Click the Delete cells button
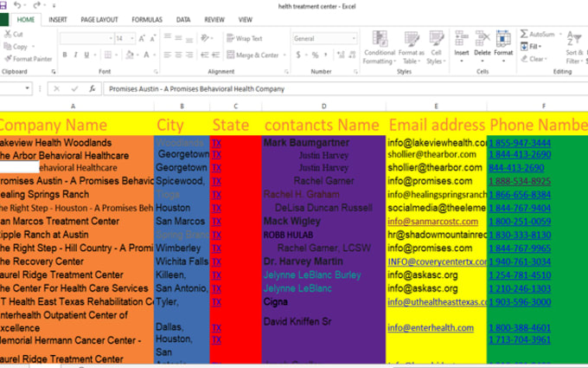This screenshot has width=588, height=368. coord(483,47)
